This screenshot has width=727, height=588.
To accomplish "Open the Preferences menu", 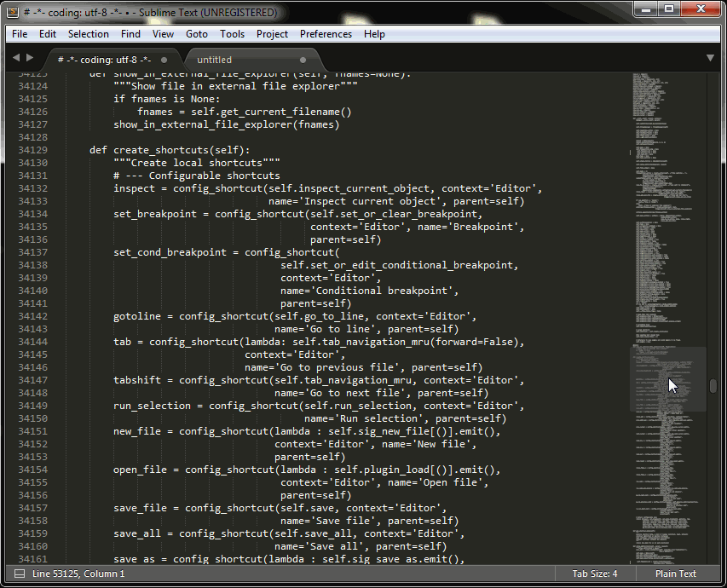I will pyautogui.click(x=326, y=34).
